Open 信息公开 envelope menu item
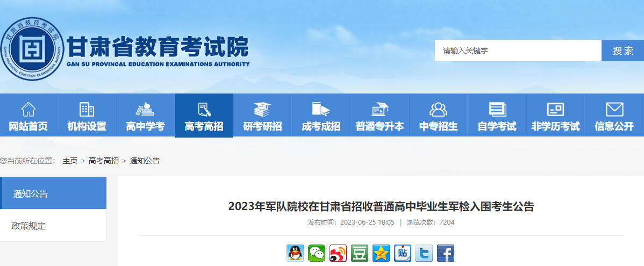The width and height of the screenshot is (644, 266). pos(614,116)
